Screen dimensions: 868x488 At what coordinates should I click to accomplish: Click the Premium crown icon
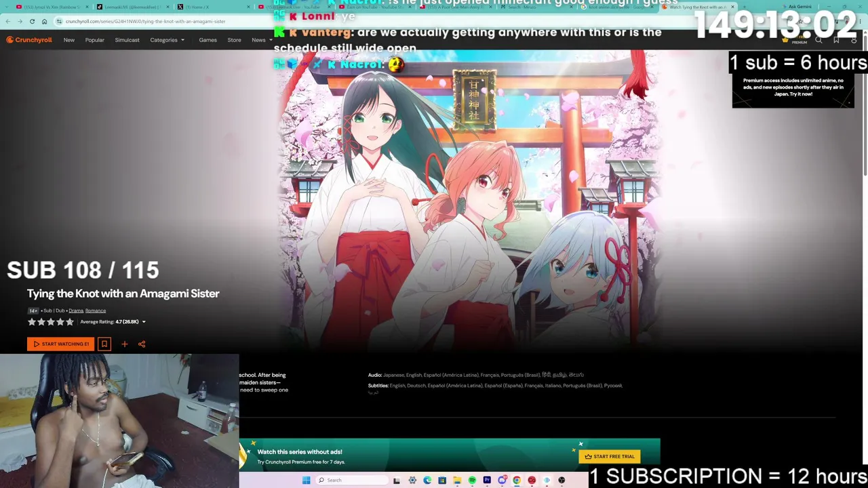(x=785, y=40)
